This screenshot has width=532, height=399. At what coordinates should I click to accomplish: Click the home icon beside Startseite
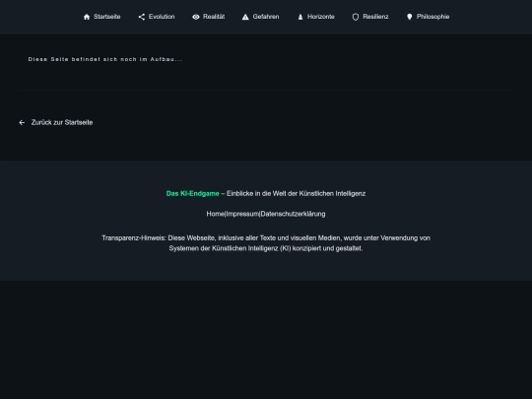pos(87,17)
